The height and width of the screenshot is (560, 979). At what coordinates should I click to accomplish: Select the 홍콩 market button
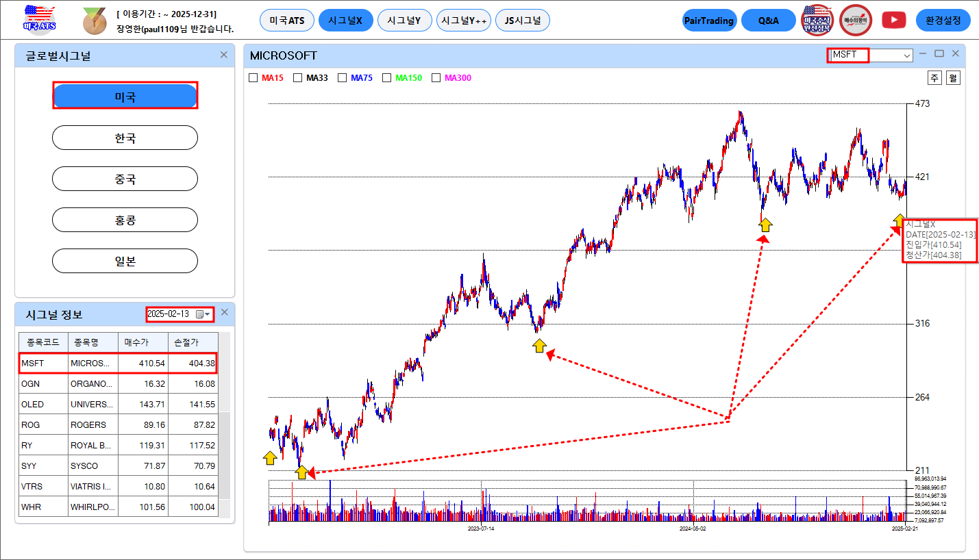[x=125, y=220]
